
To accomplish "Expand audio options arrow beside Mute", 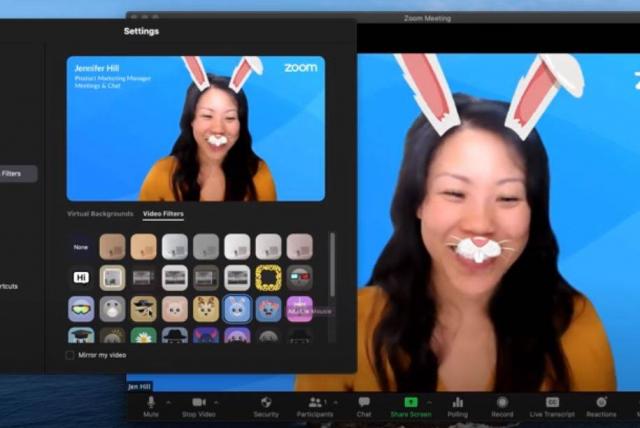I will click(x=168, y=402).
